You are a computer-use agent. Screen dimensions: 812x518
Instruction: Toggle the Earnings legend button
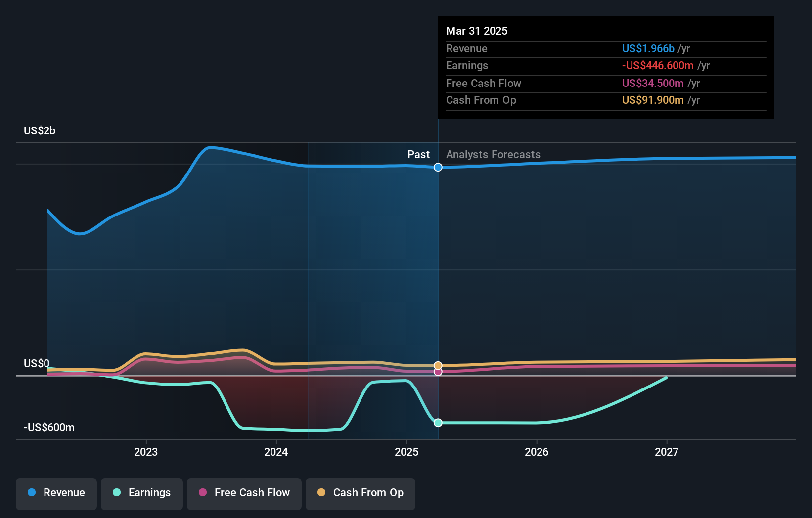pyautogui.click(x=142, y=494)
